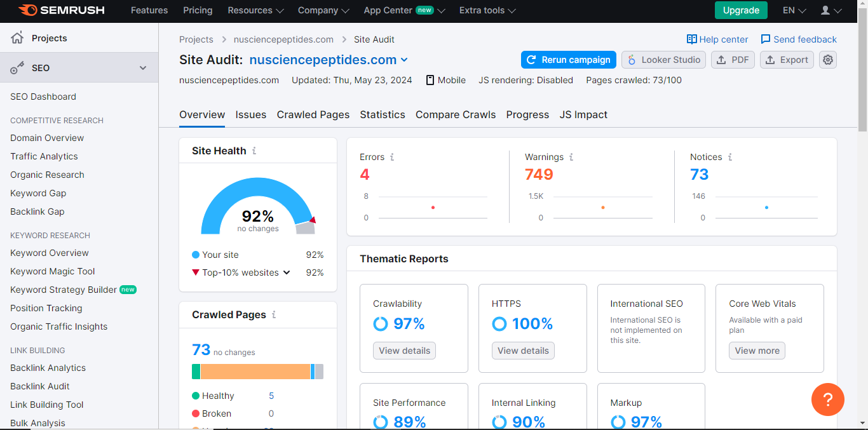
Task: Switch to the Compare Crawls tab
Action: [x=456, y=115]
